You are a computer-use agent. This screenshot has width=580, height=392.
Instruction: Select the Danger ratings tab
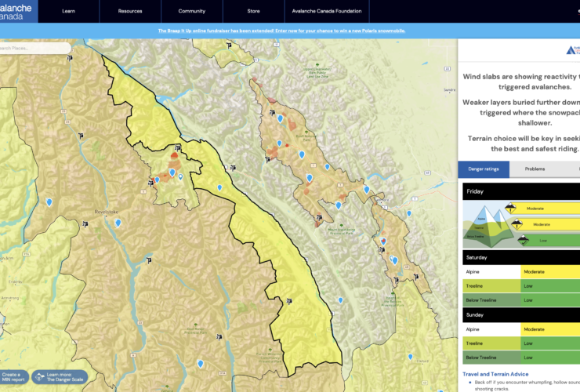[x=484, y=169]
